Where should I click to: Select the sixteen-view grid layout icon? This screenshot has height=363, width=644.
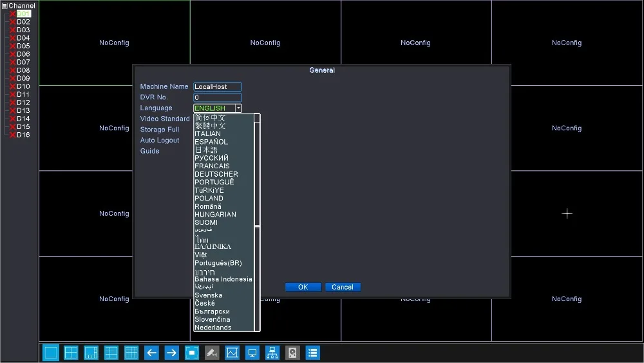(131, 353)
